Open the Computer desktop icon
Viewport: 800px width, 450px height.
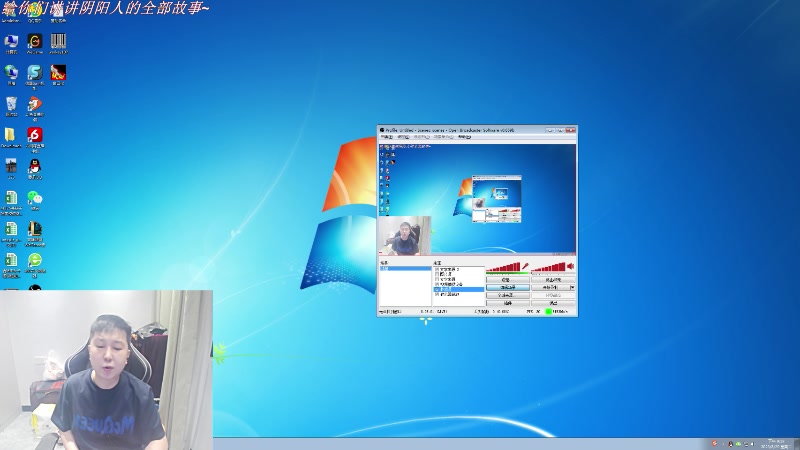(x=11, y=42)
